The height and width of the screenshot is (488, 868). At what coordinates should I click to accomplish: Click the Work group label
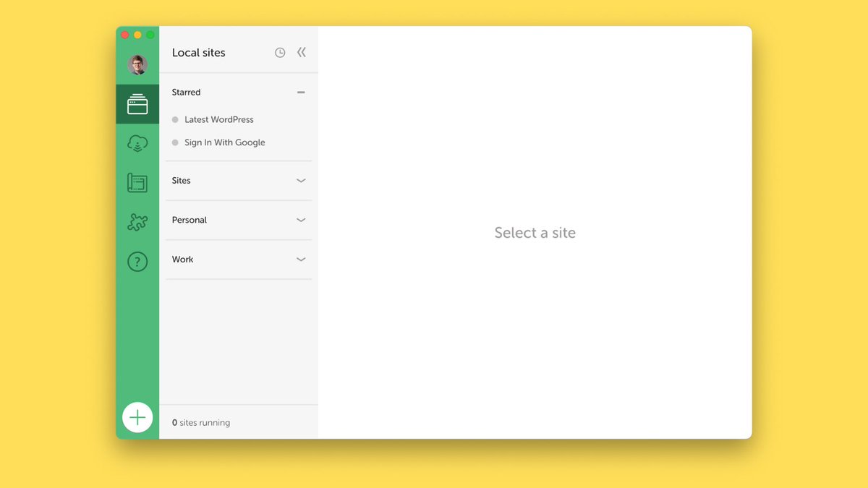[x=182, y=259]
